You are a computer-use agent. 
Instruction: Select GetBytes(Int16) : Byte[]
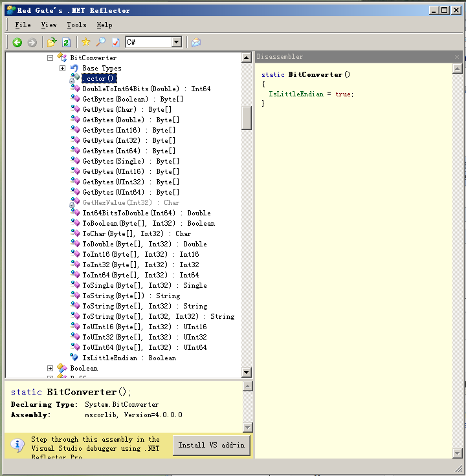pos(129,130)
